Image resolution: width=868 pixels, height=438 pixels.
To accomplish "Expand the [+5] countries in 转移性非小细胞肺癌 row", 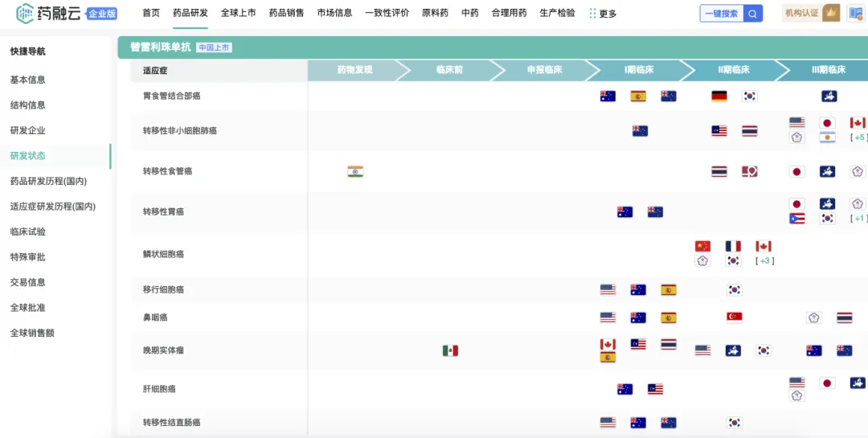I will [x=858, y=137].
